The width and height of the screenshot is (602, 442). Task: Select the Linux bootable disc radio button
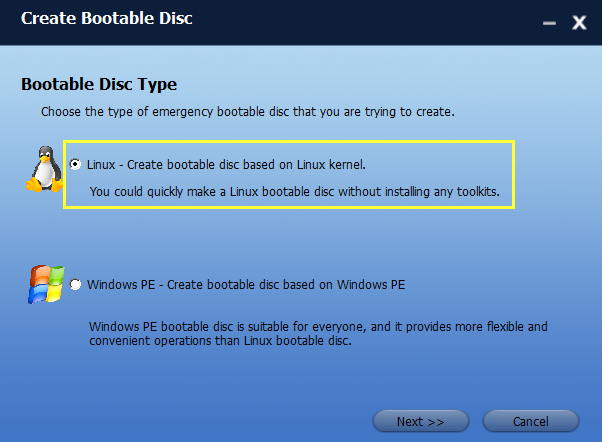[x=76, y=164]
